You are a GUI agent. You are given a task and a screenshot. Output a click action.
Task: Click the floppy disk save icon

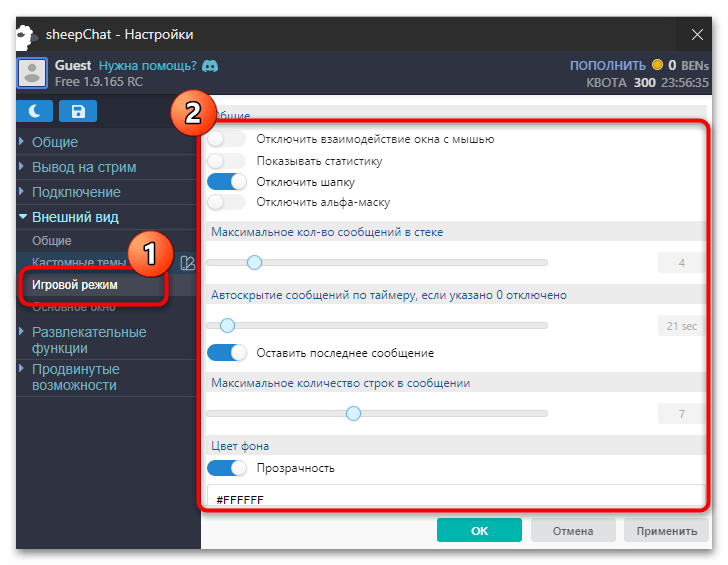tap(78, 110)
